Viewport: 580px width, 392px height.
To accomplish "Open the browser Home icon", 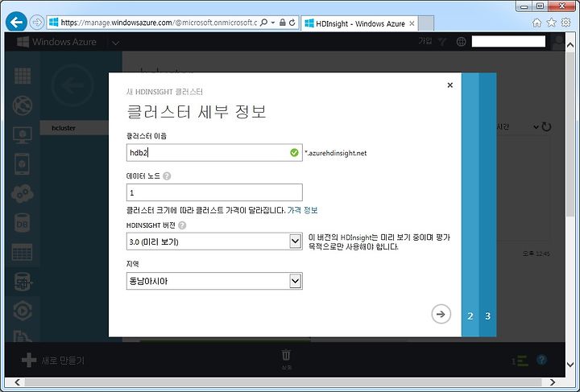I will click(536, 23).
